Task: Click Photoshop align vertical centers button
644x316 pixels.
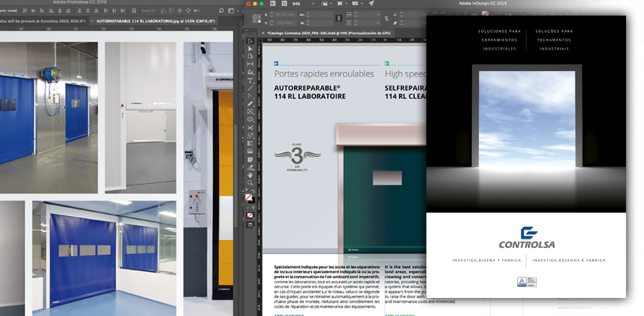Action: [x=33, y=11]
